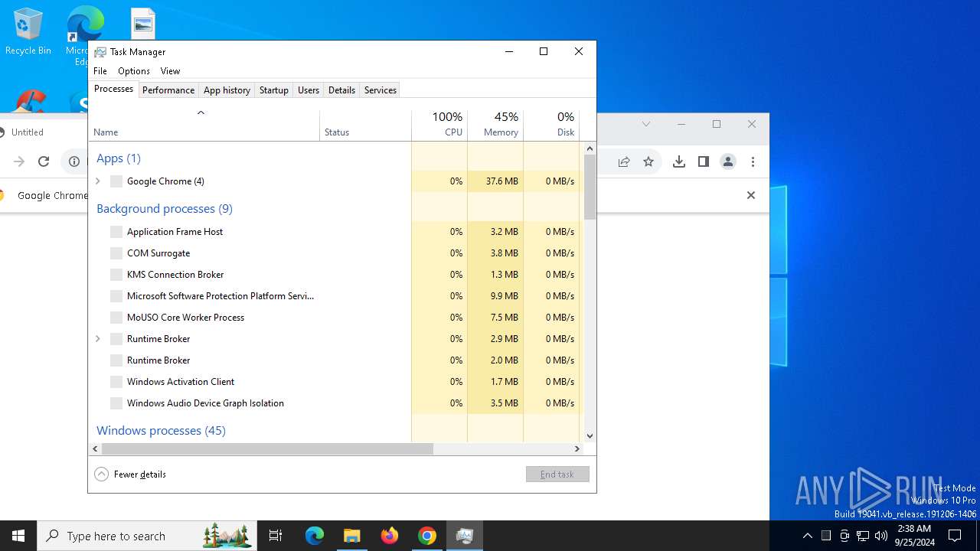Image resolution: width=980 pixels, height=551 pixels.
Task: Click the Task Manager taskbar button
Action: coord(464,536)
